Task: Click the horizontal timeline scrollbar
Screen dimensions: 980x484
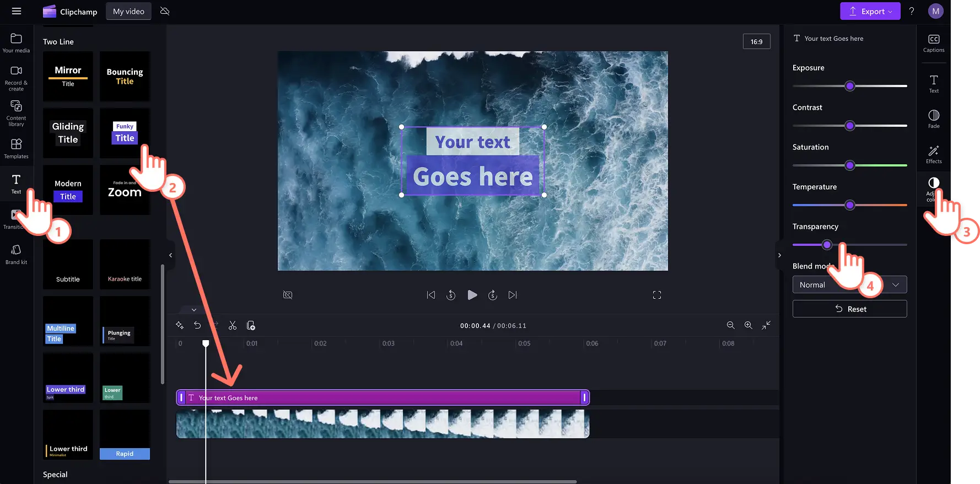Action: coord(373,481)
